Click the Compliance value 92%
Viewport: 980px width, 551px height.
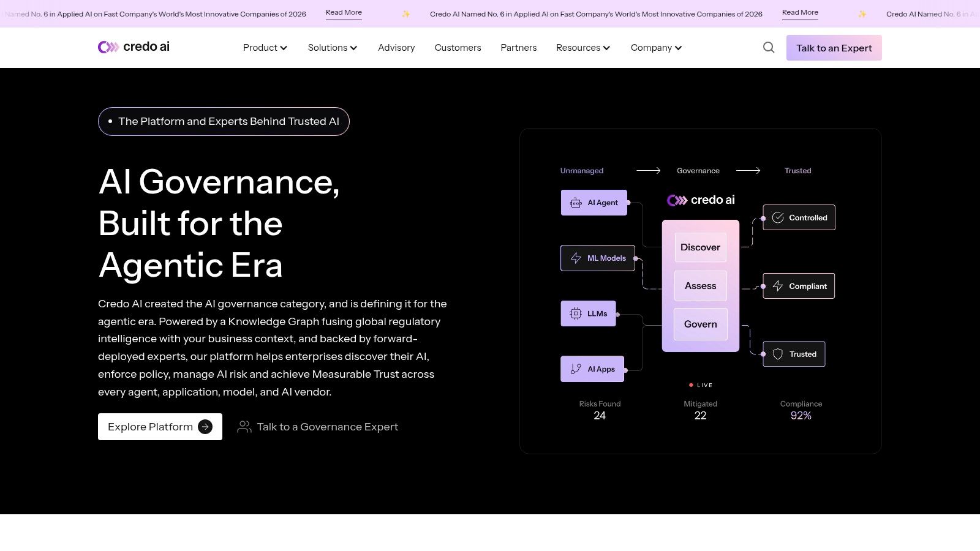(x=801, y=416)
